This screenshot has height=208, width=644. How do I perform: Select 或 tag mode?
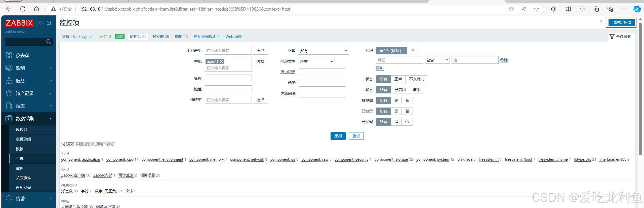pos(412,51)
